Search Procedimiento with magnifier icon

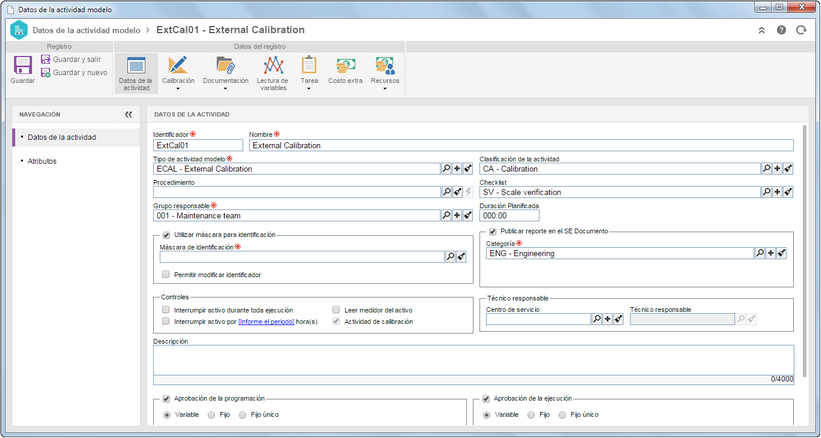[x=447, y=192]
